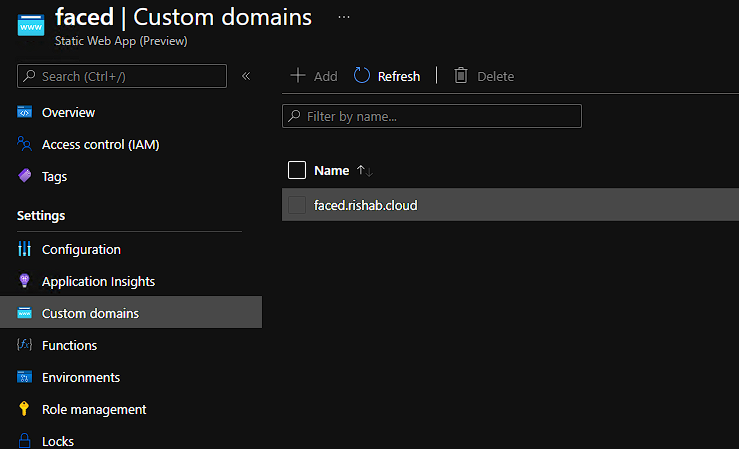Screen dimensions: 739x449
Task: Click the Application Insights bulb icon
Action: (x=25, y=281)
